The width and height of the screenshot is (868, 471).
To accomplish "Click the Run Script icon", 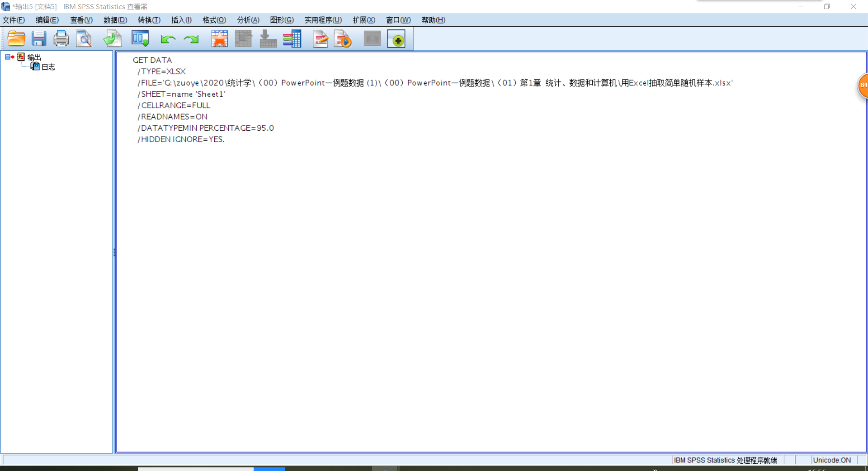I will 343,39.
